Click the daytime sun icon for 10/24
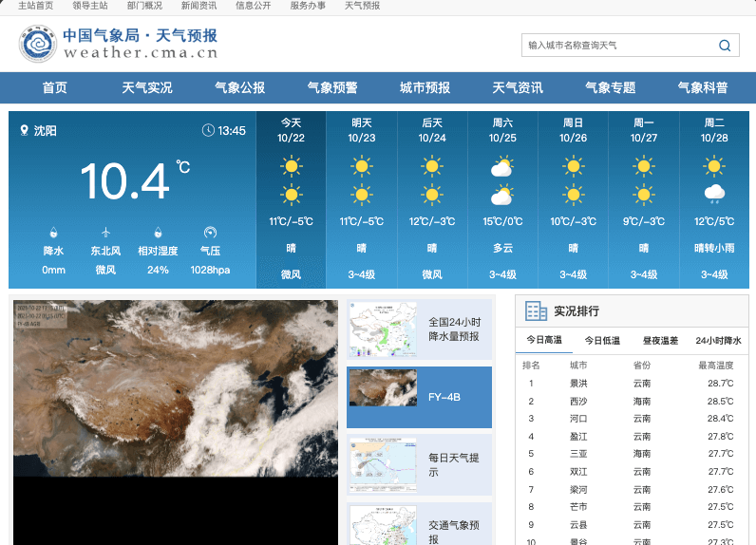The height and width of the screenshot is (545, 756). 432,167
